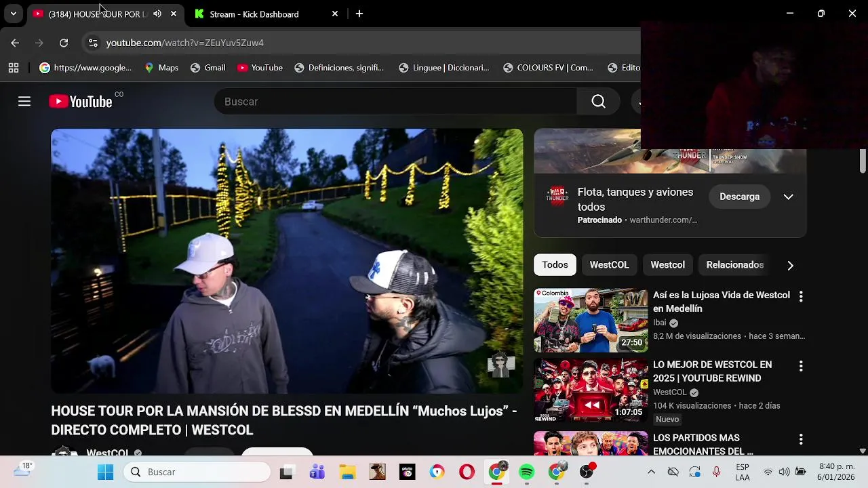868x488 pixels.
Task: Open the Gmail bookmark
Action: (208, 68)
